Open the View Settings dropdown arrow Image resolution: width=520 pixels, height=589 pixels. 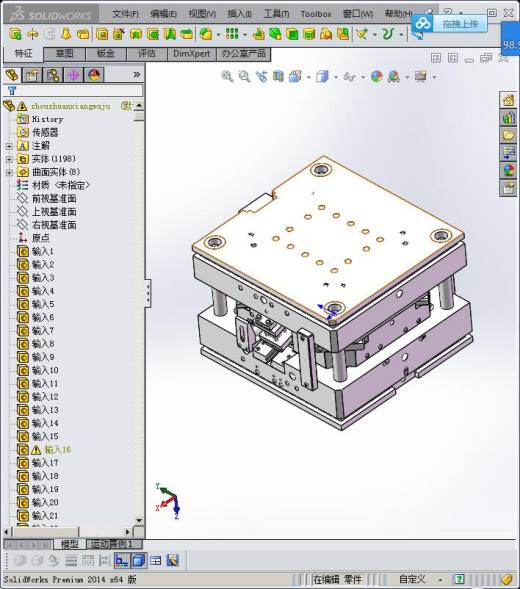[x=434, y=77]
